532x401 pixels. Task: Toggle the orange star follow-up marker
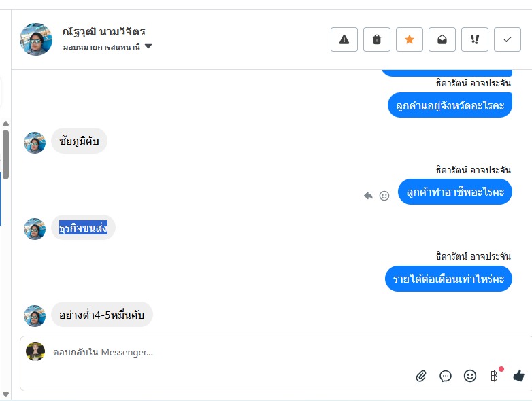pyautogui.click(x=410, y=39)
